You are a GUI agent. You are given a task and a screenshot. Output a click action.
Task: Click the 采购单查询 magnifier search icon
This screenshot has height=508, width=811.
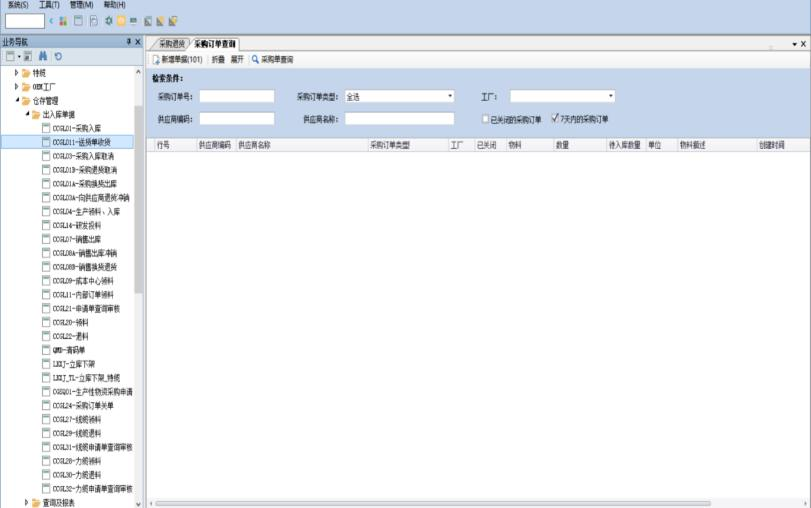[x=256, y=59]
